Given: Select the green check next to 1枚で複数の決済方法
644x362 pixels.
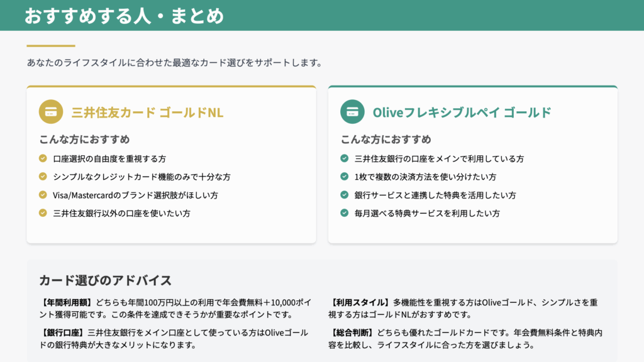Looking at the screenshot, I should coord(345,177).
